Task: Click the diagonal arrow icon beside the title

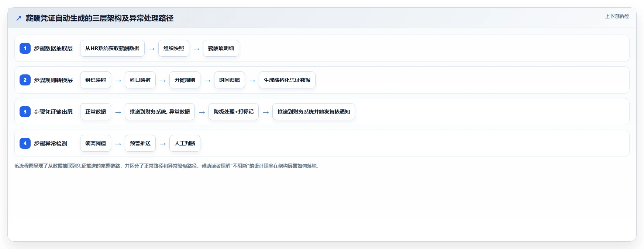Action: 19,18
